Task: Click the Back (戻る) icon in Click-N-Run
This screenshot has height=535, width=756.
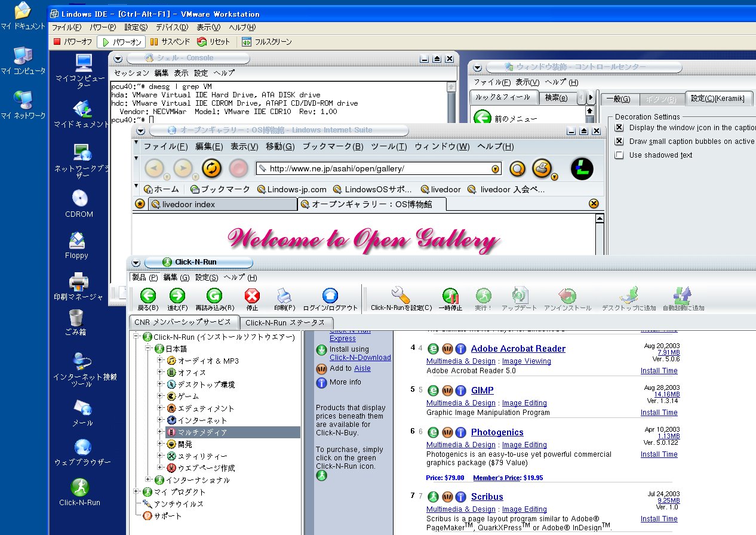Action: [x=147, y=296]
